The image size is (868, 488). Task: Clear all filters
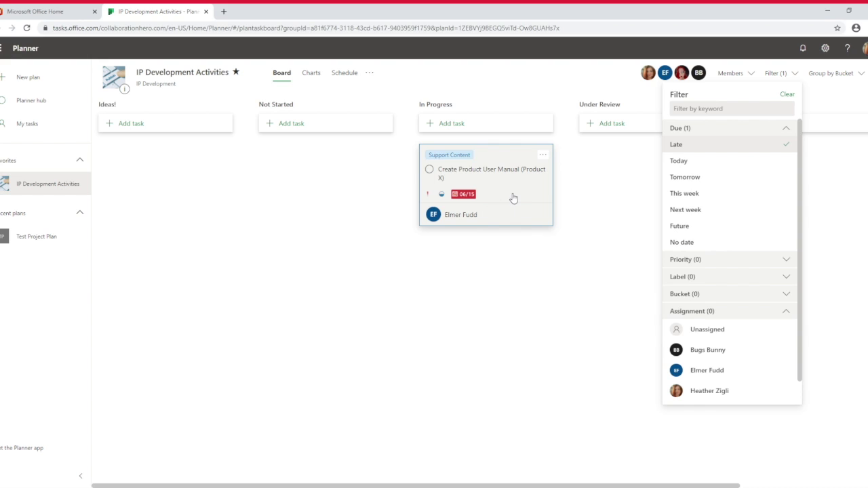[787, 94]
